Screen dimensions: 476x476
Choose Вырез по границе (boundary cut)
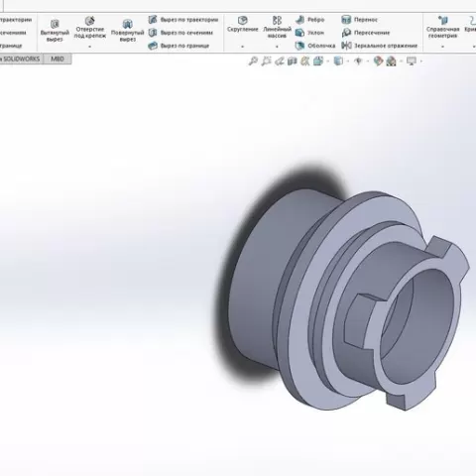coord(178,46)
